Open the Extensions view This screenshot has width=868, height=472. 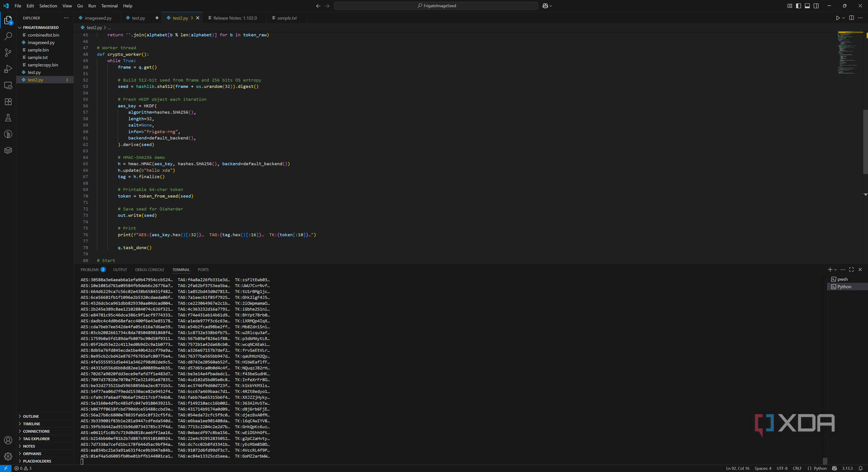(x=8, y=102)
